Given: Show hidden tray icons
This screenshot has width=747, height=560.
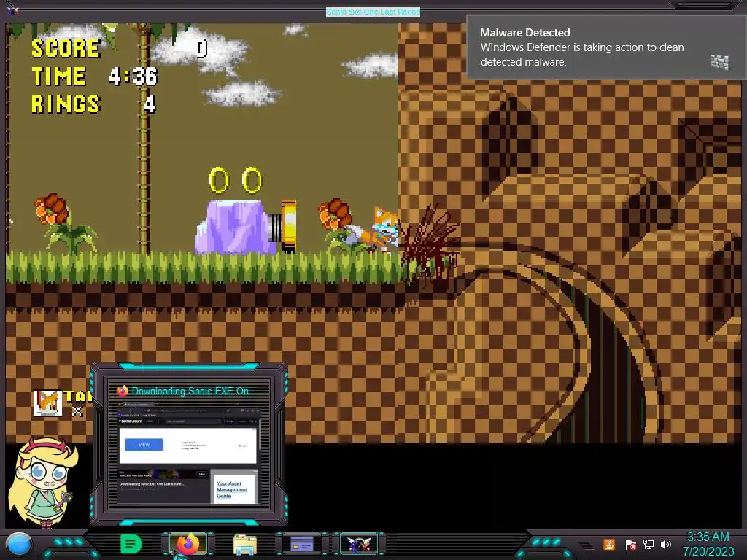Looking at the screenshot, I should pyautogui.click(x=586, y=545).
